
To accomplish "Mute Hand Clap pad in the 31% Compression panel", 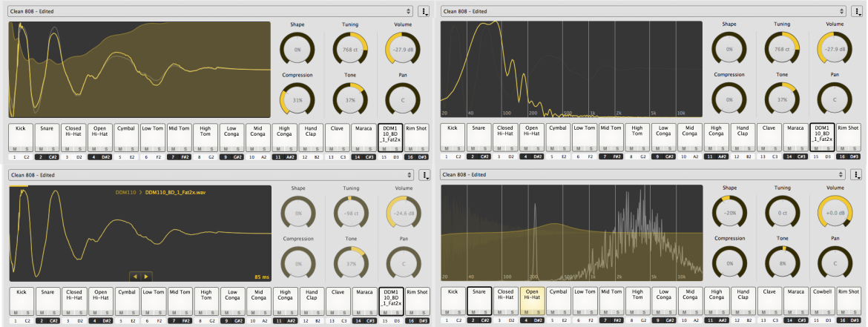I will (305, 148).
